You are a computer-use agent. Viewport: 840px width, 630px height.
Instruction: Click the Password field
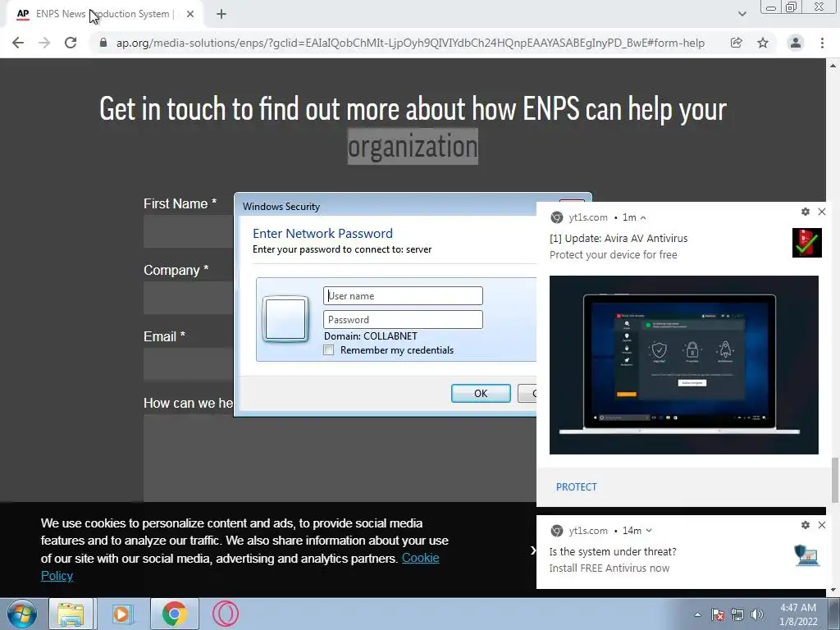pyautogui.click(x=403, y=320)
